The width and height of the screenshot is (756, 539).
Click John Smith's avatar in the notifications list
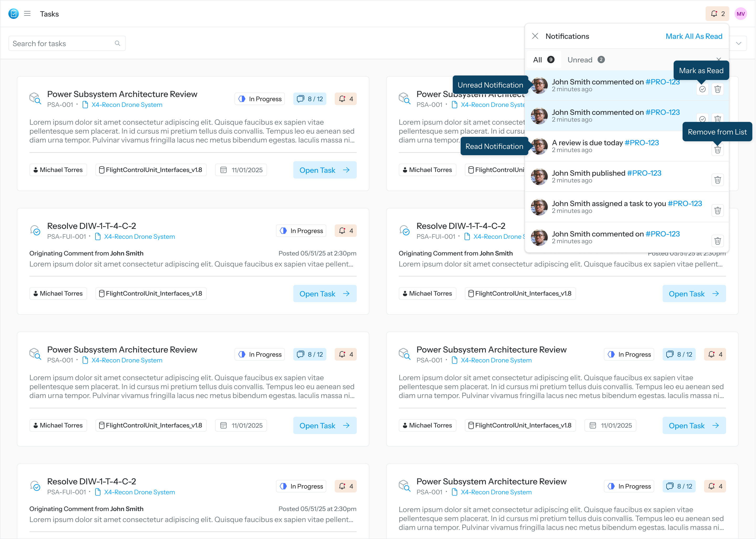[x=539, y=85]
